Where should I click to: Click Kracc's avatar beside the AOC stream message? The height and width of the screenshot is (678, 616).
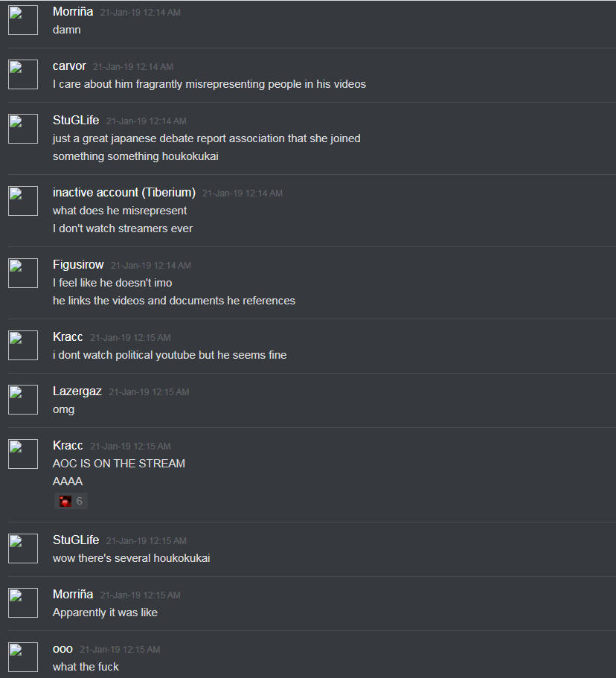pyautogui.click(x=23, y=454)
